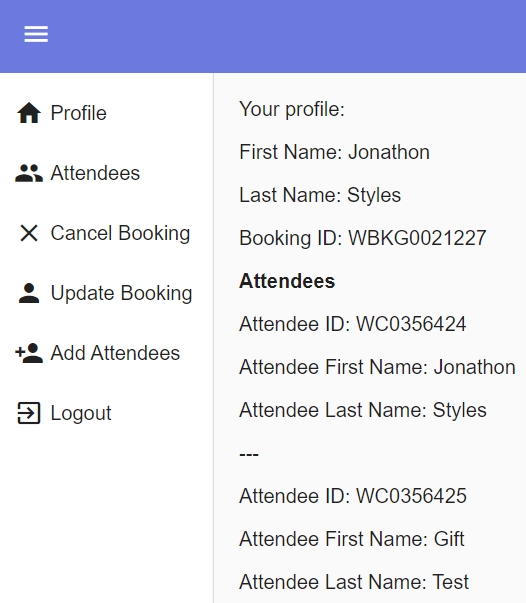This screenshot has height=603, width=526.
Task: Click the X icon for Cancel Booking
Action: click(29, 233)
